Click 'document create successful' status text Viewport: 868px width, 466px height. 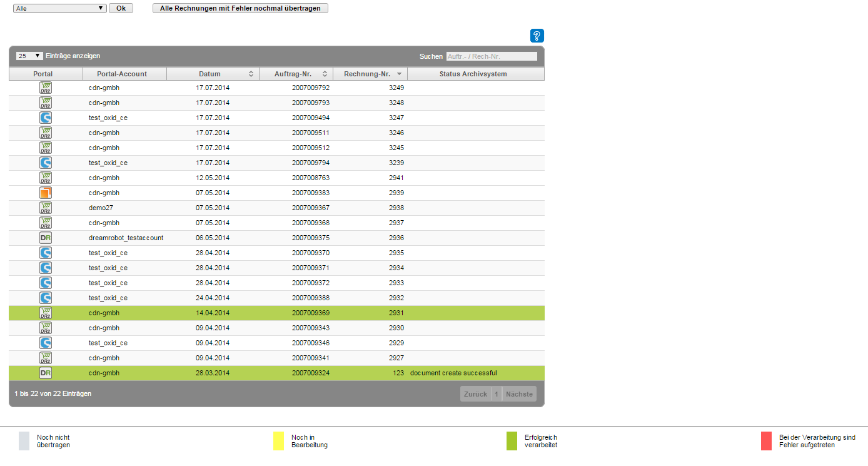pos(453,373)
